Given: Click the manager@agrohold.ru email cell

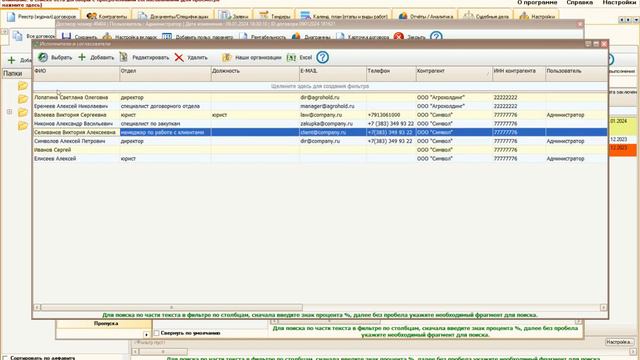Looking at the screenshot, I should tap(333, 106).
